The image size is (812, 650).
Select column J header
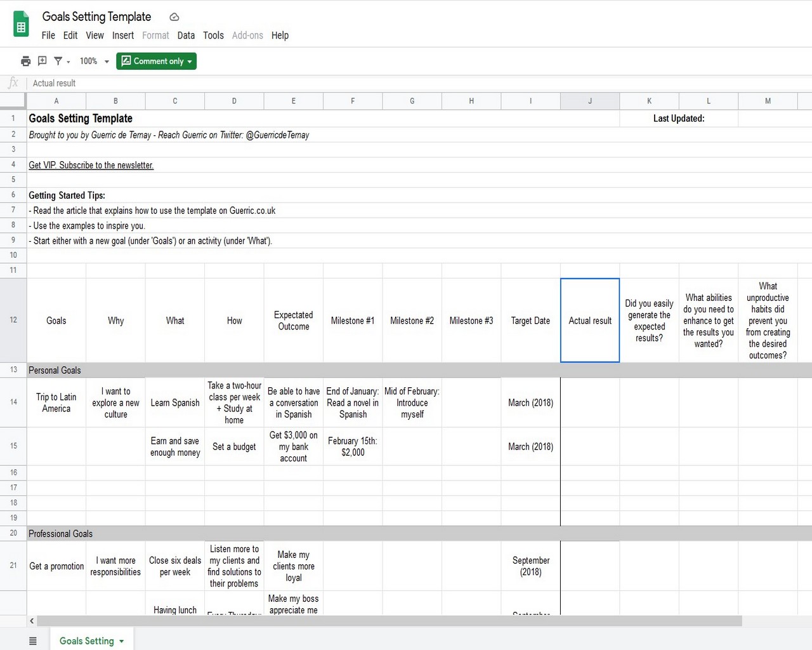(589, 100)
